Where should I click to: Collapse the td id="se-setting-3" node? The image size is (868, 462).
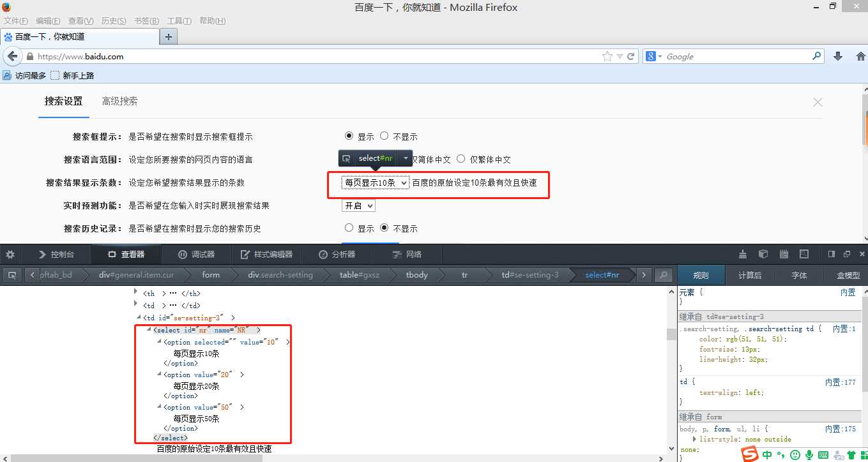pyautogui.click(x=139, y=317)
